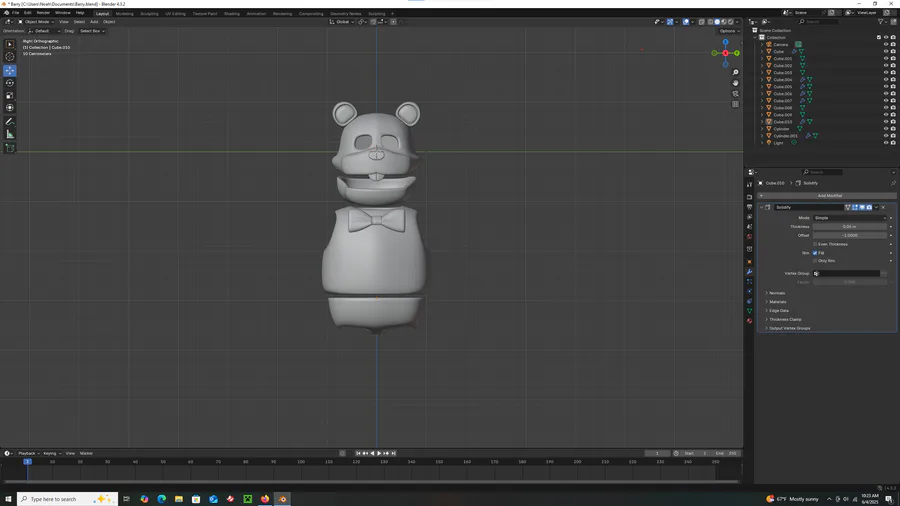Open the Select Box drag dropdown
This screenshot has height=506, width=900.
click(92, 31)
